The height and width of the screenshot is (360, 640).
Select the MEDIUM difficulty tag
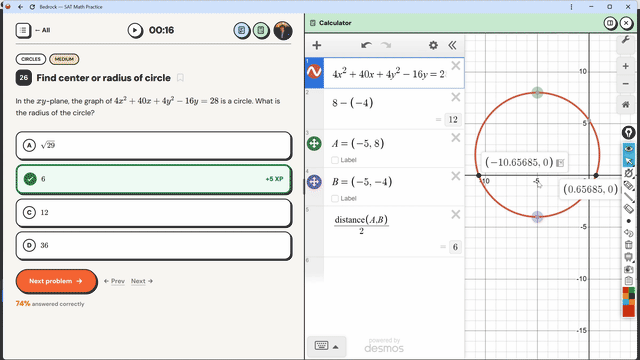click(64, 59)
